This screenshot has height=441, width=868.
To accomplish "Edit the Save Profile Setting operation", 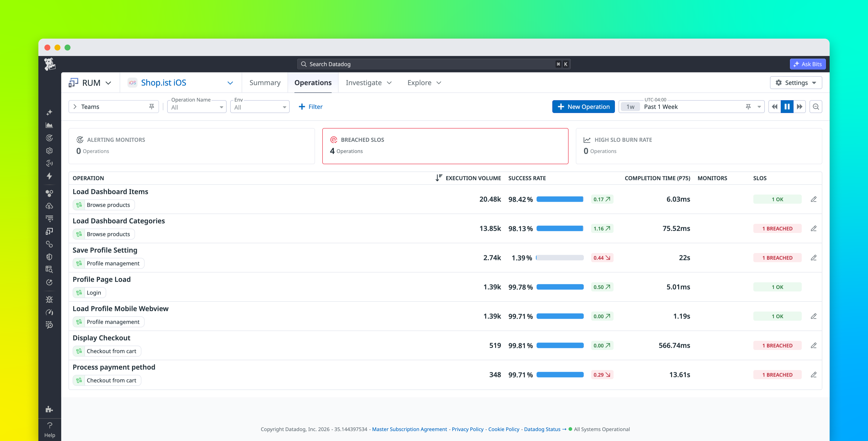I will point(813,258).
